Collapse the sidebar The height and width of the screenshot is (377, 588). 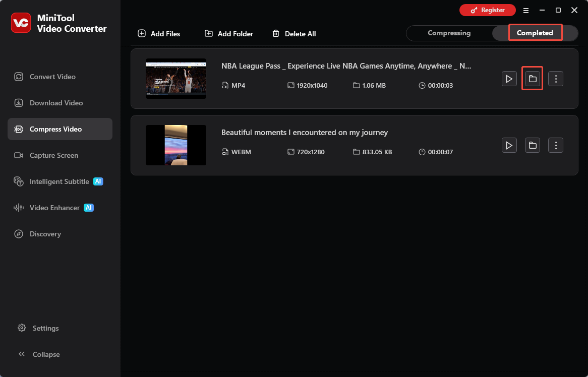(39, 354)
